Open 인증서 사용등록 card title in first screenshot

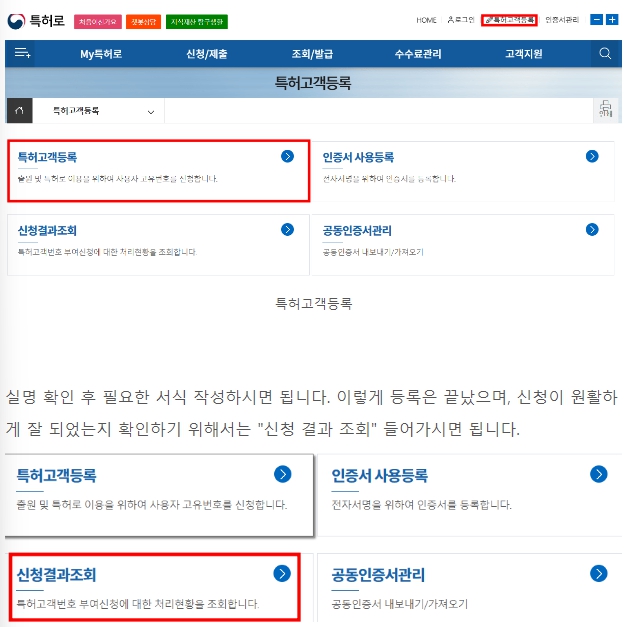pyautogui.click(x=358, y=157)
